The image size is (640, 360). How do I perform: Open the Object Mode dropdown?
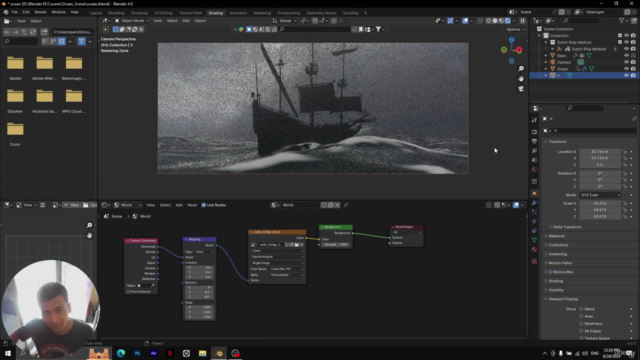pyautogui.click(x=132, y=21)
